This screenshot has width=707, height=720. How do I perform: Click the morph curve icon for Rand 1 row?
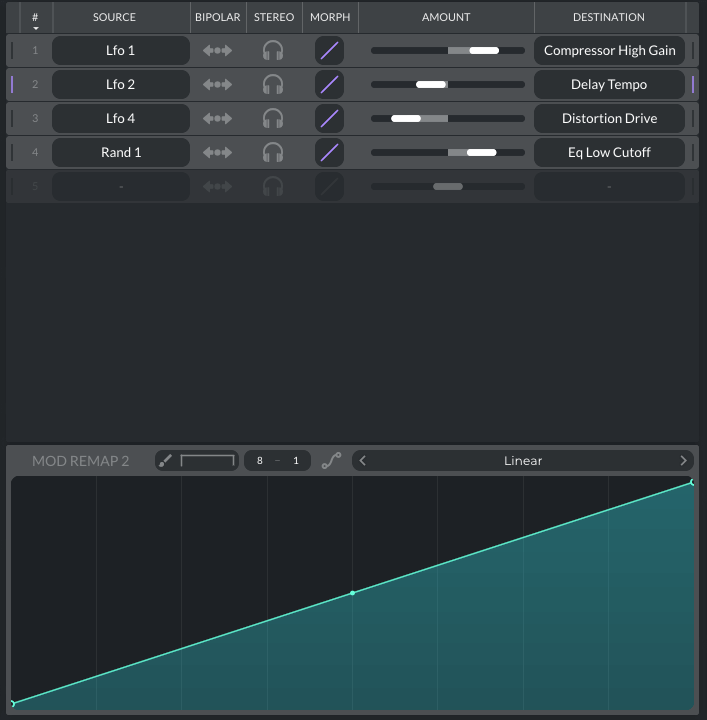click(x=329, y=152)
